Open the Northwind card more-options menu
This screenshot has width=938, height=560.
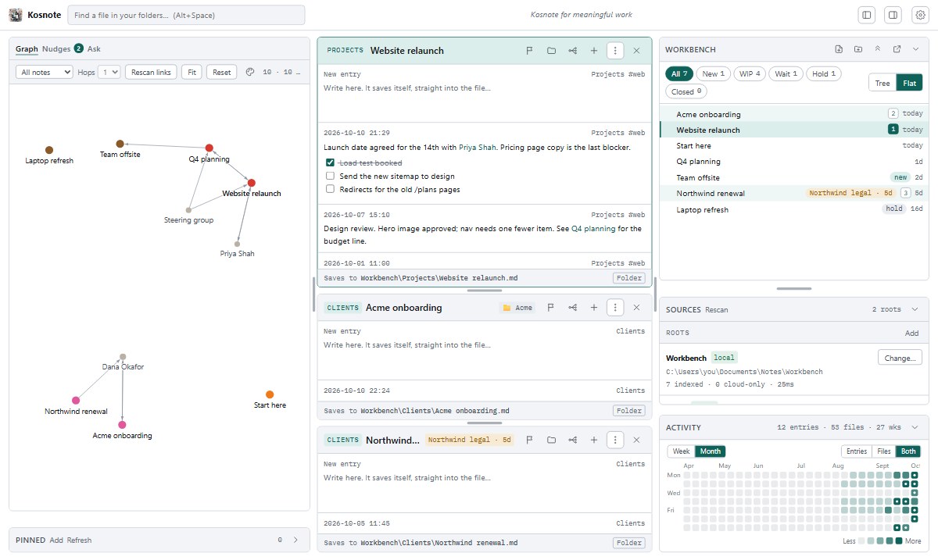pos(615,440)
